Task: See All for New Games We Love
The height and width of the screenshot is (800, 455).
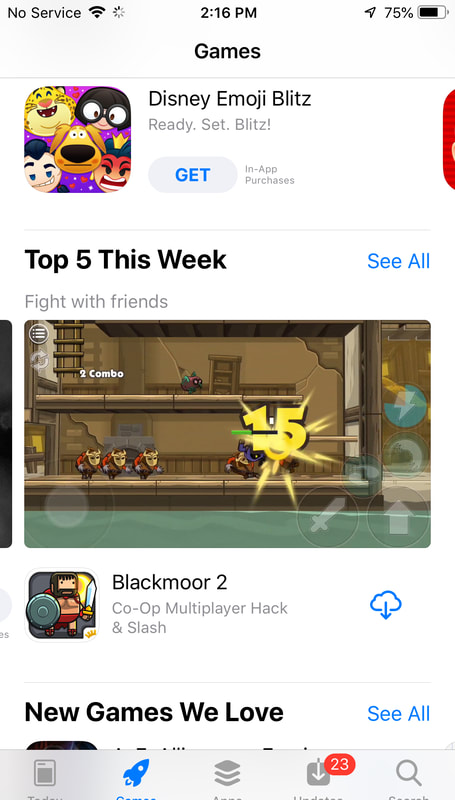Action: [398, 713]
